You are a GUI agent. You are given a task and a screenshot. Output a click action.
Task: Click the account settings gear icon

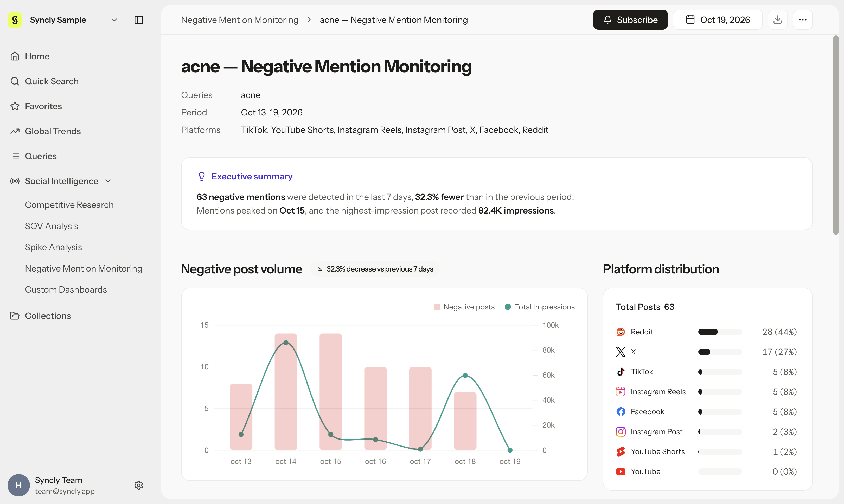pyautogui.click(x=139, y=485)
